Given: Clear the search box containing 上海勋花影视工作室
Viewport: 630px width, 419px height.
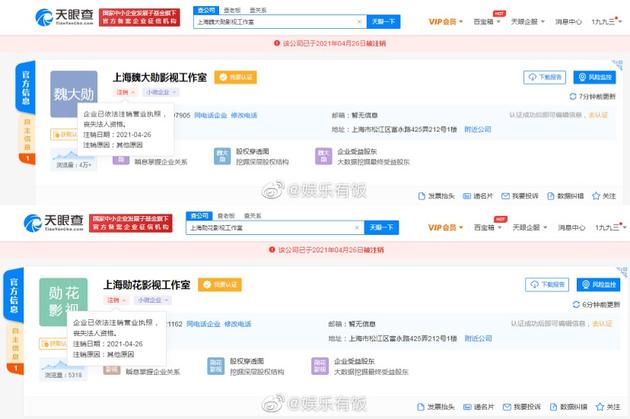Looking at the screenshot, I should point(356,228).
